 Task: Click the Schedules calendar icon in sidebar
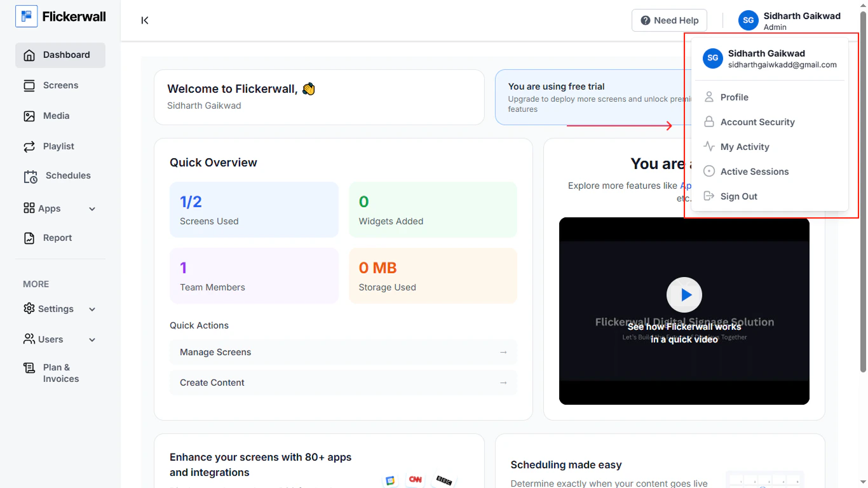pos(31,177)
